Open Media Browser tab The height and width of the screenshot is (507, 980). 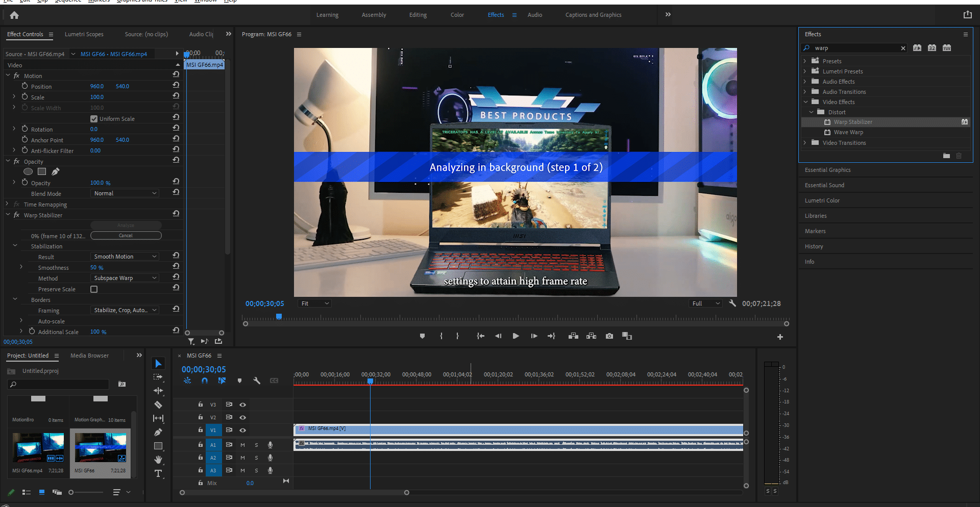[90, 356]
